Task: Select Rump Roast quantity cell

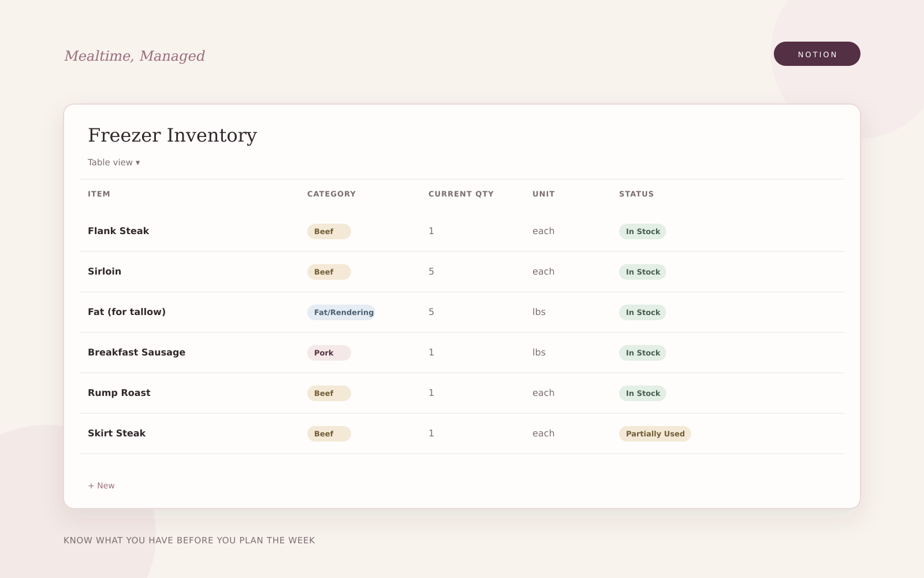Action: coord(431,392)
